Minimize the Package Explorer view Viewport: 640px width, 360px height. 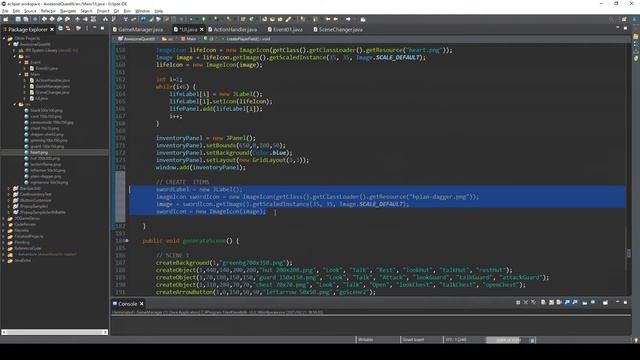(94, 28)
